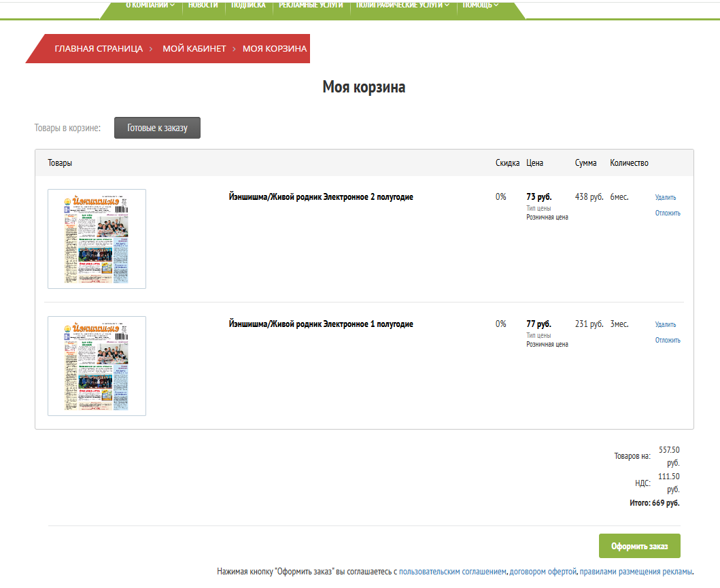Select the Готовые к заказу tab button
The image size is (720, 588).
point(157,128)
